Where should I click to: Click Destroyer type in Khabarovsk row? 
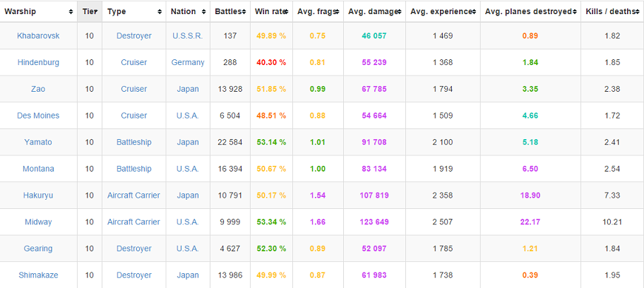(x=134, y=36)
